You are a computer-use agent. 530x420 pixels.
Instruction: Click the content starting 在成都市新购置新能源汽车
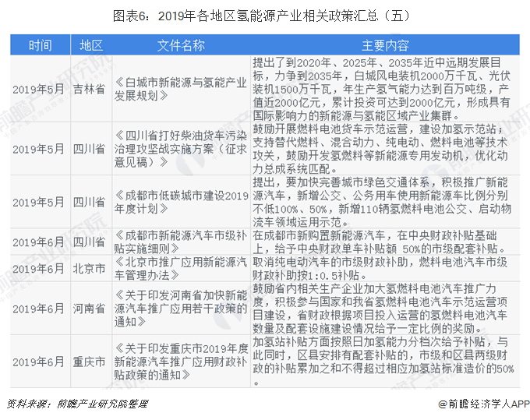pyautogui.click(x=379, y=242)
